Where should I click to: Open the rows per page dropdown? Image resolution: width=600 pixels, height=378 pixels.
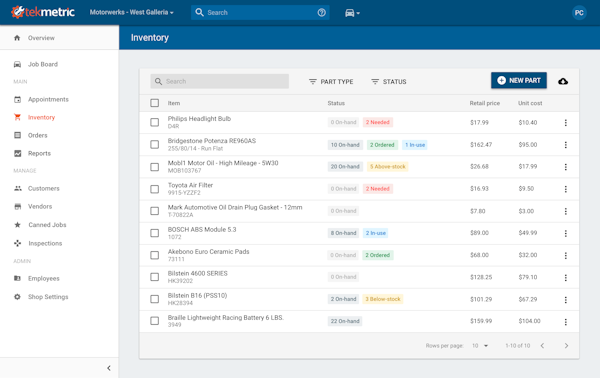(x=480, y=345)
